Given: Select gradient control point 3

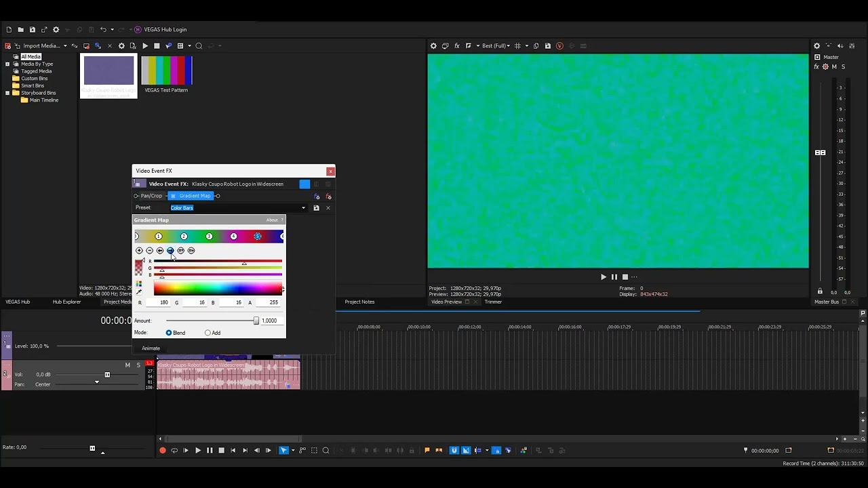Looking at the screenshot, I should pyautogui.click(x=209, y=237).
